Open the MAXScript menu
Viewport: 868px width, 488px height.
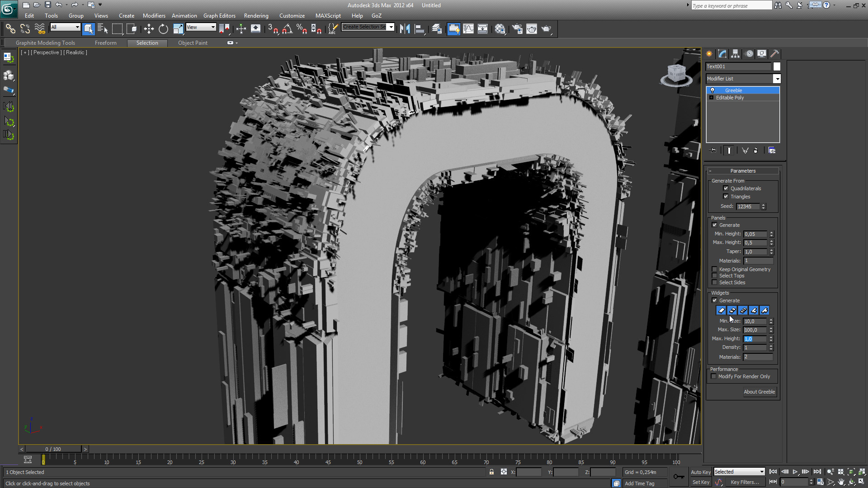click(x=328, y=15)
